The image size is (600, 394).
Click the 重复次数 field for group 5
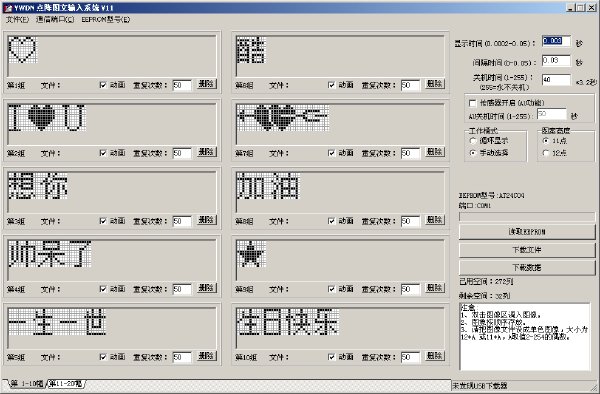(x=182, y=357)
